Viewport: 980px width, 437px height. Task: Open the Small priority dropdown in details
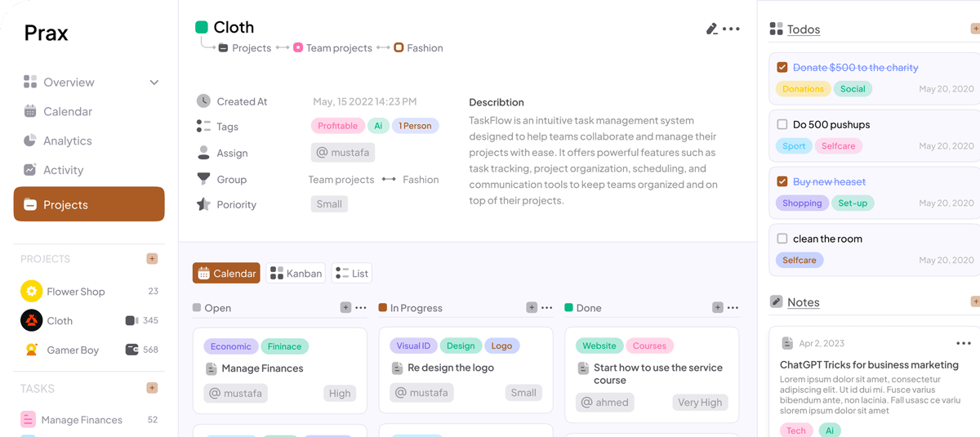click(x=329, y=204)
